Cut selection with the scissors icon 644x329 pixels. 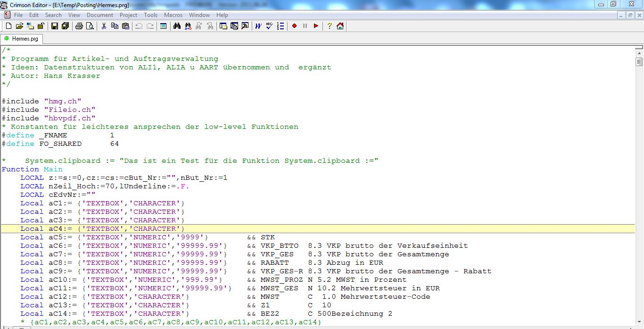(x=103, y=26)
